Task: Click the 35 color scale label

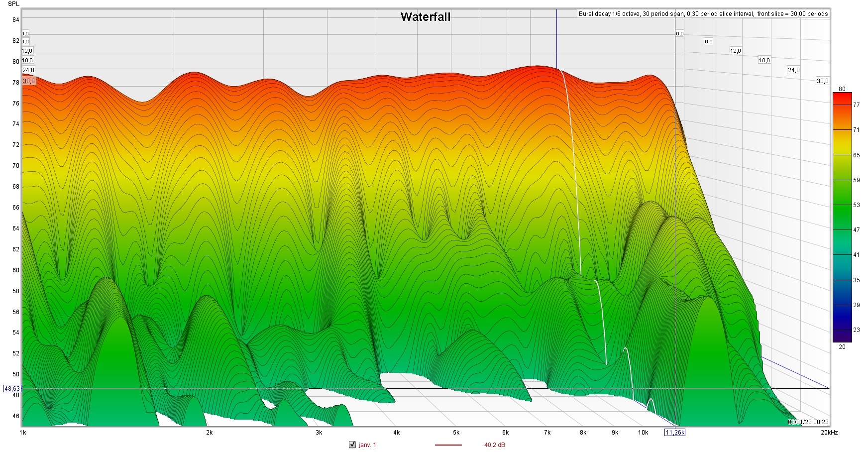Action: 857,280
